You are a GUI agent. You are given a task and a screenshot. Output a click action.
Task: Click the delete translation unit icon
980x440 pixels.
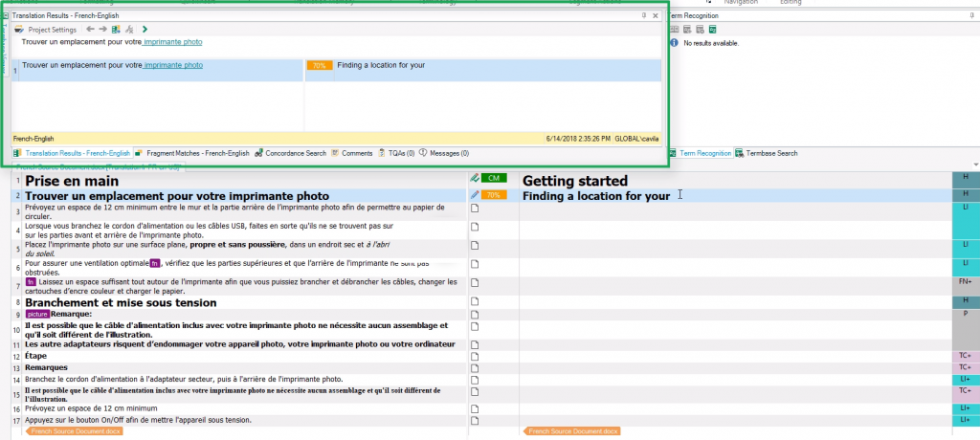pyautogui.click(x=129, y=29)
